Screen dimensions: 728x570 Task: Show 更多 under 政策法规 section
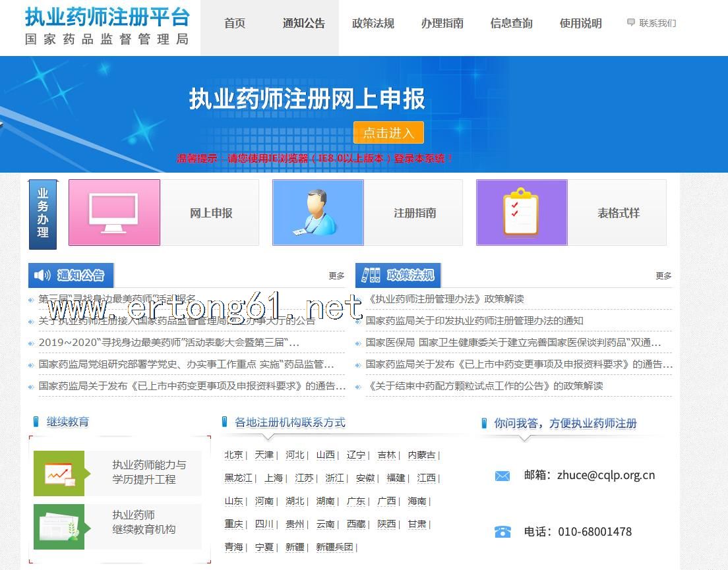[663, 276]
